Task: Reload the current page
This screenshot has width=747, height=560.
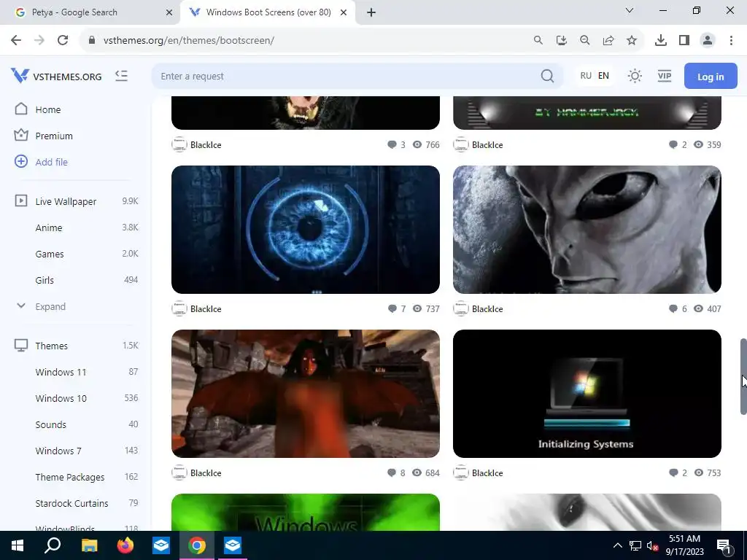Action: pyautogui.click(x=63, y=40)
